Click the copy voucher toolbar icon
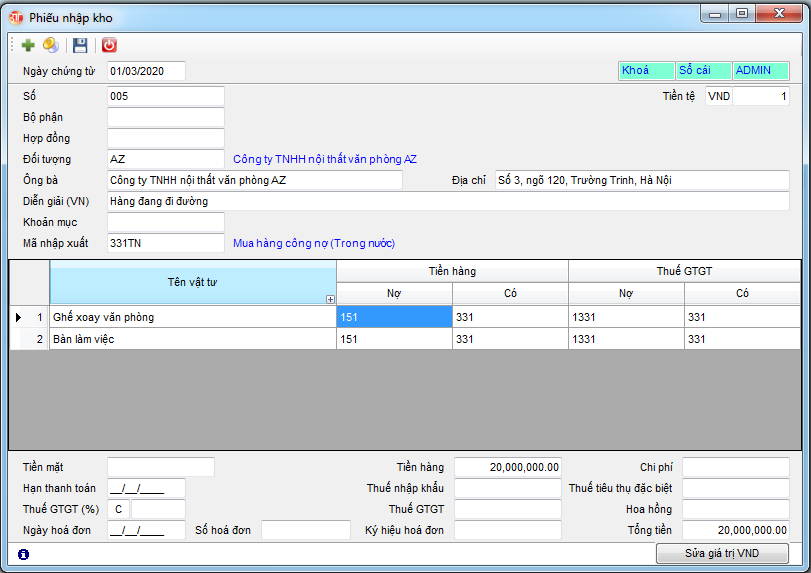 pos(50,45)
